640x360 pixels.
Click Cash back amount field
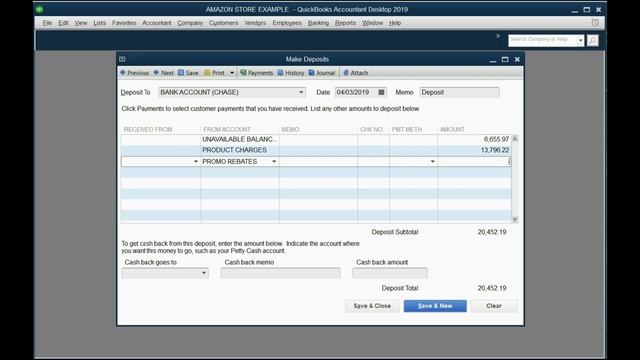[x=390, y=273]
